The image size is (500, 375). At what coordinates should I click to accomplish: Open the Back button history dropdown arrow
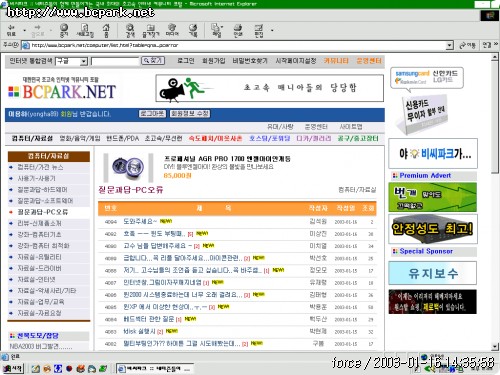coord(24,31)
